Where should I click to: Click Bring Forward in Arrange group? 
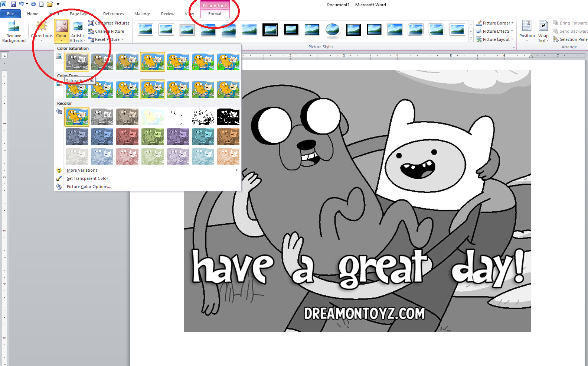tap(570, 23)
